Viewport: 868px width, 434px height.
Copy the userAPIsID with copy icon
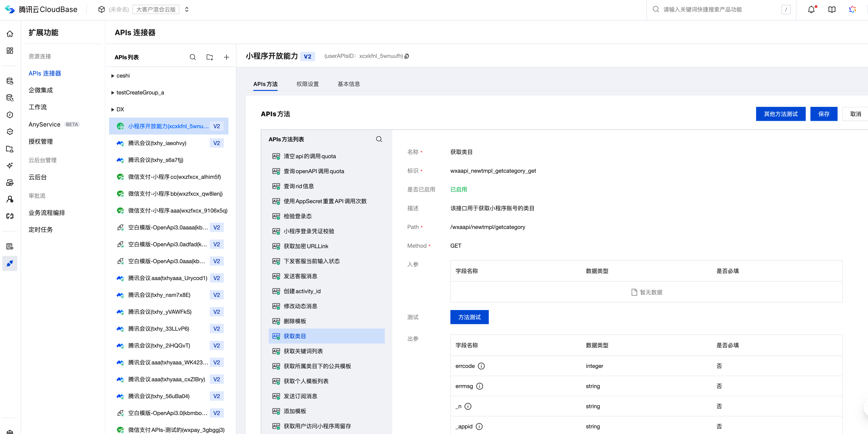pyautogui.click(x=407, y=56)
